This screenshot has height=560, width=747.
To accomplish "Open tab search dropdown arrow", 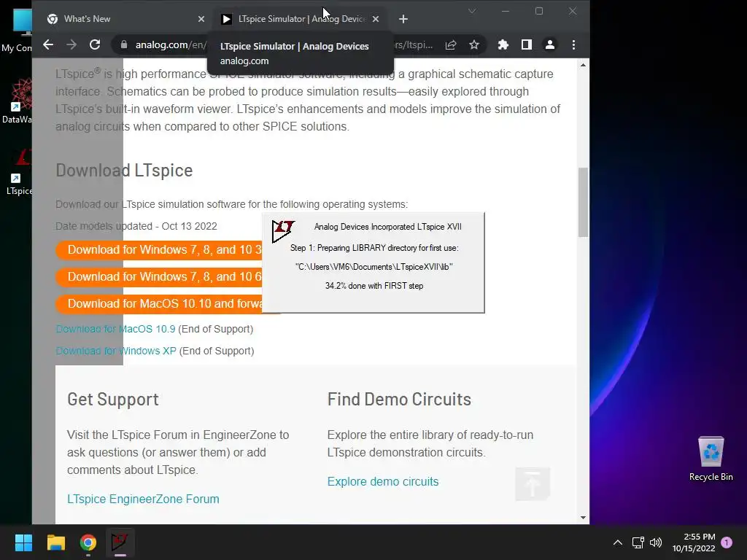I will coord(472,11).
